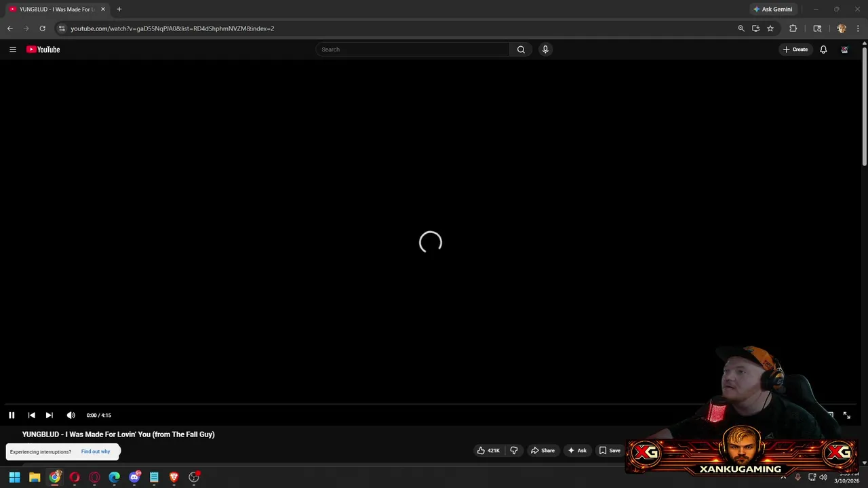Go to the previous video in playlist
This screenshot has height=488, width=868.
pos(31,415)
